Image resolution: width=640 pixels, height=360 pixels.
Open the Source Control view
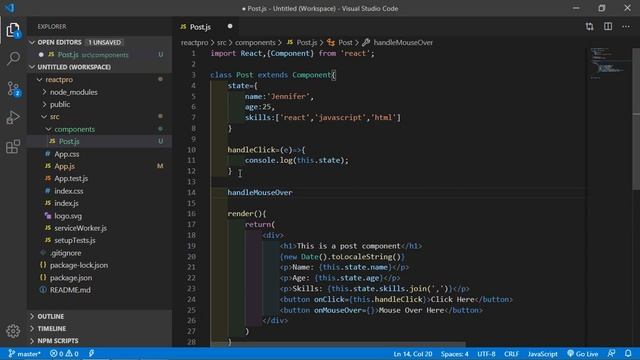click(13, 89)
